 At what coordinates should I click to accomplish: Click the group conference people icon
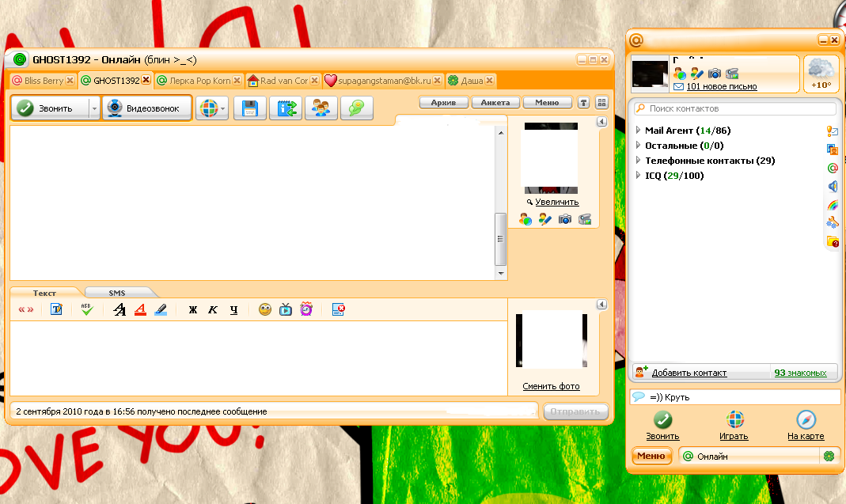click(321, 108)
